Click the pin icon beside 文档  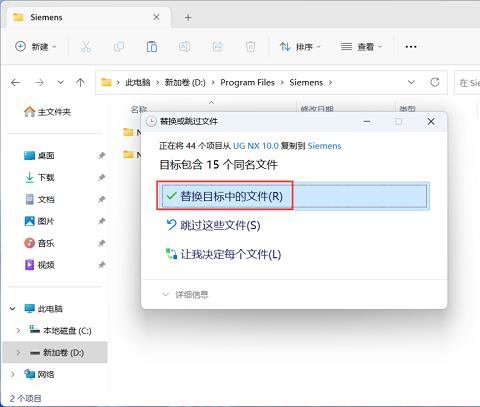tap(102, 200)
